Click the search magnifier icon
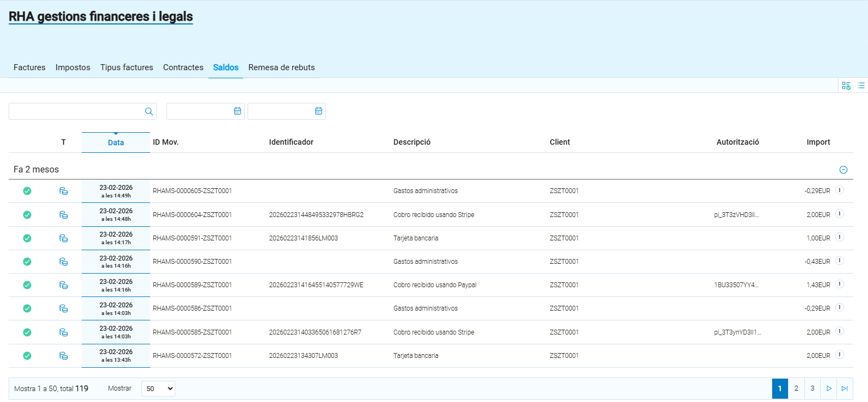Image resolution: width=868 pixels, height=402 pixels. [149, 112]
